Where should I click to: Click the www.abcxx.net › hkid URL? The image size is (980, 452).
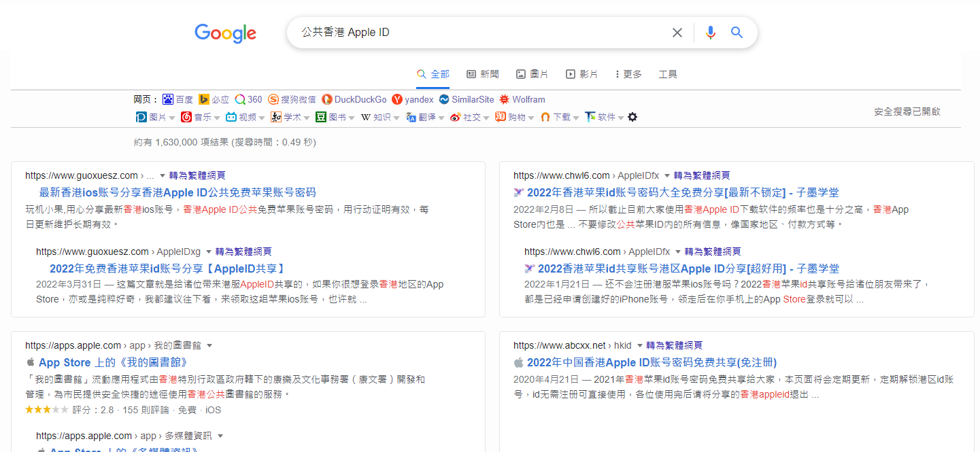coord(573,345)
